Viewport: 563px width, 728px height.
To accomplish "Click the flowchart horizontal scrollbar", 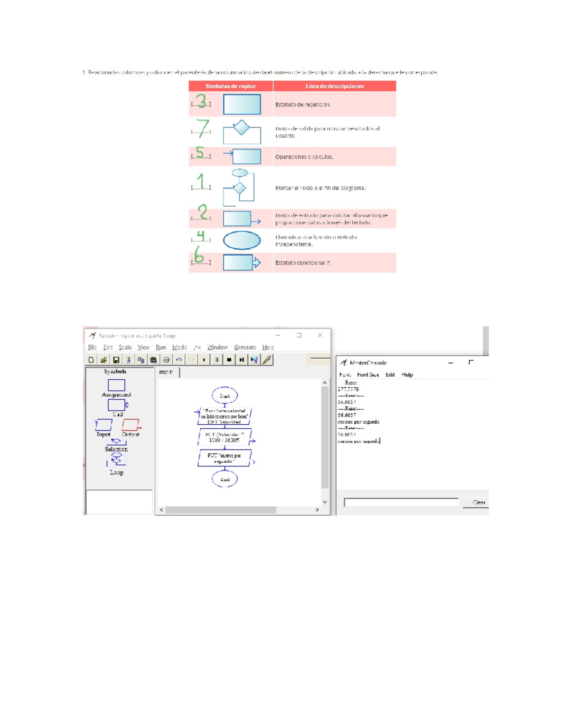I will [x=221, y=510].
